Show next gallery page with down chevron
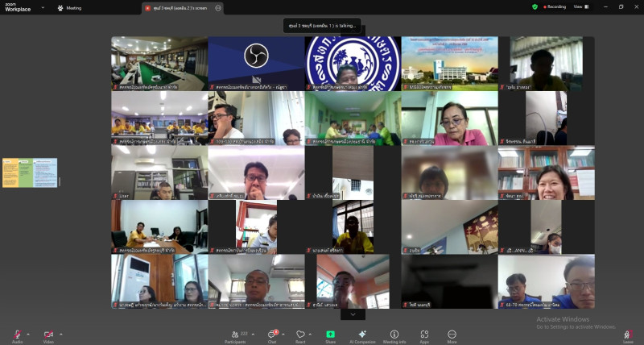This screenshot has height=345, width=644. pos(353,314)
